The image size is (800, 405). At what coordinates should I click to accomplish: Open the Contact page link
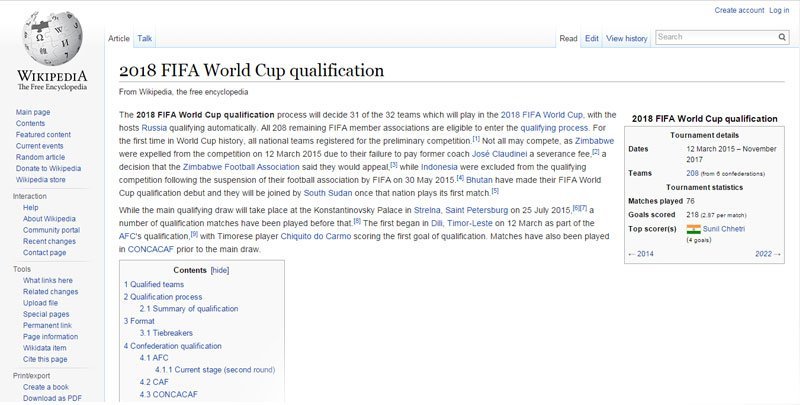coord(44,252)
